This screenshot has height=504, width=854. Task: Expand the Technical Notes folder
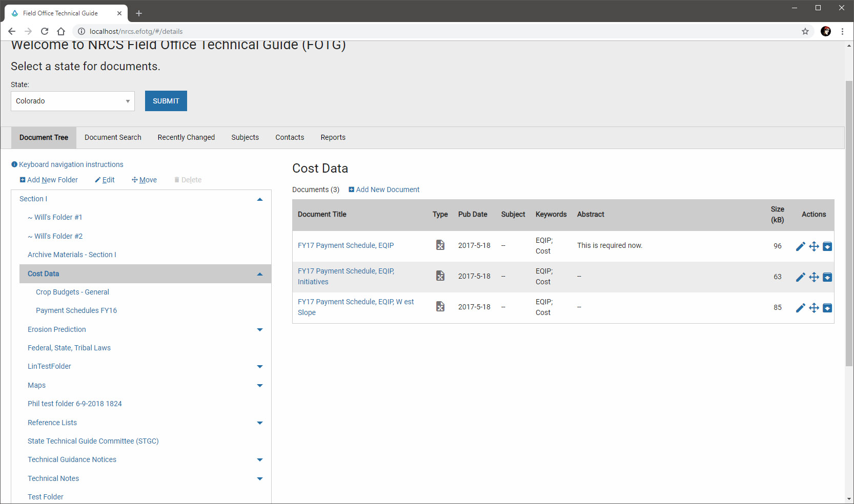click(x=260, y=479)
